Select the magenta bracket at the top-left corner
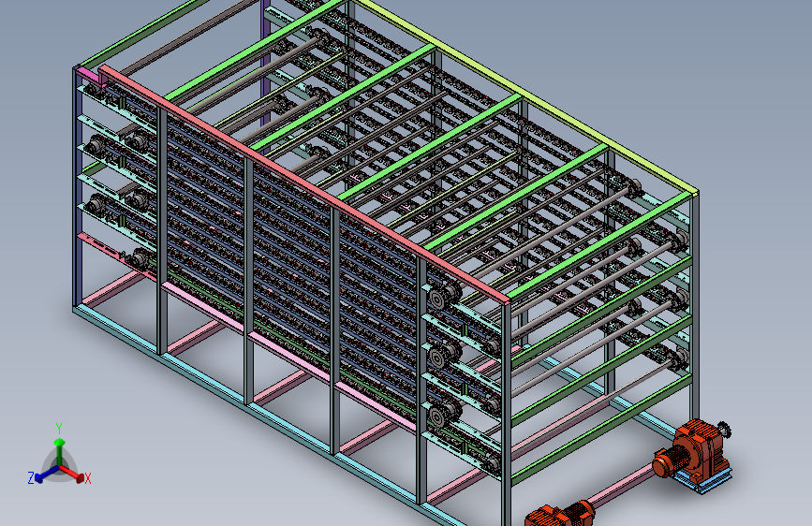Screen dimensions: 812x526 click(x=89, y=77)
